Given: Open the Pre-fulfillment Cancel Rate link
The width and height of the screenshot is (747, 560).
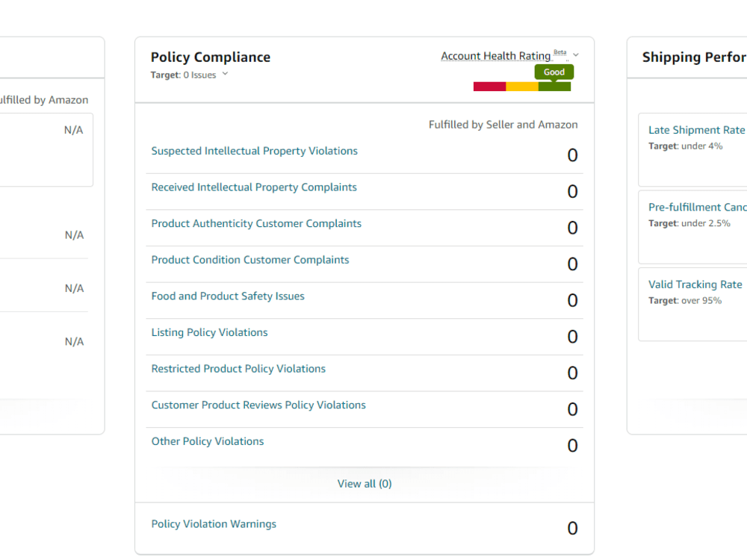Looking at the screenshot, I should pyautogui.click(x=698, y=207).
